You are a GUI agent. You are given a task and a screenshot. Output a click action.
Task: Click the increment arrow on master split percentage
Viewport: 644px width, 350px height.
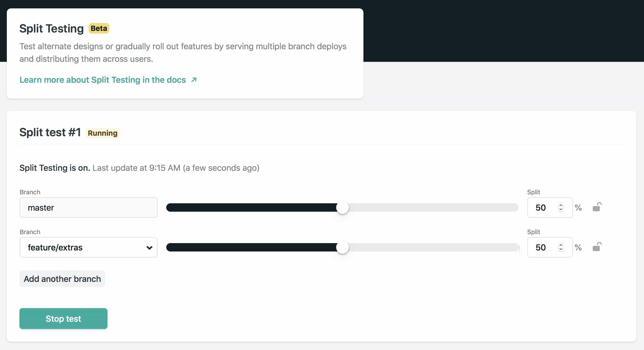561,205
